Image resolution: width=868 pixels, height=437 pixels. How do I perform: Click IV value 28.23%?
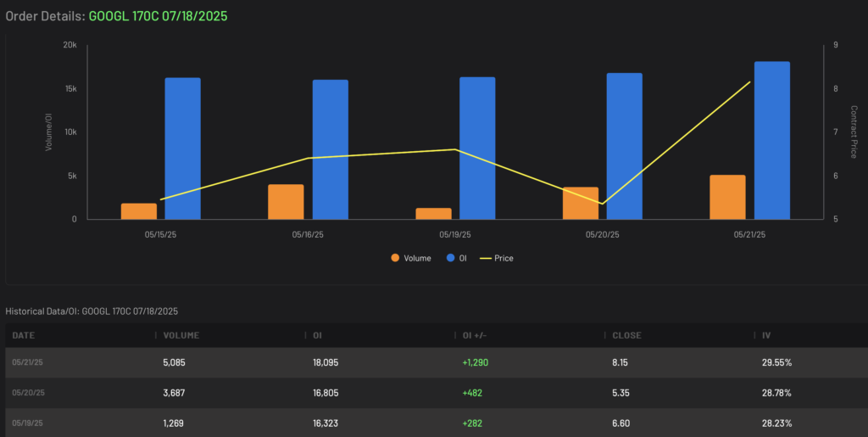point(776,423)
